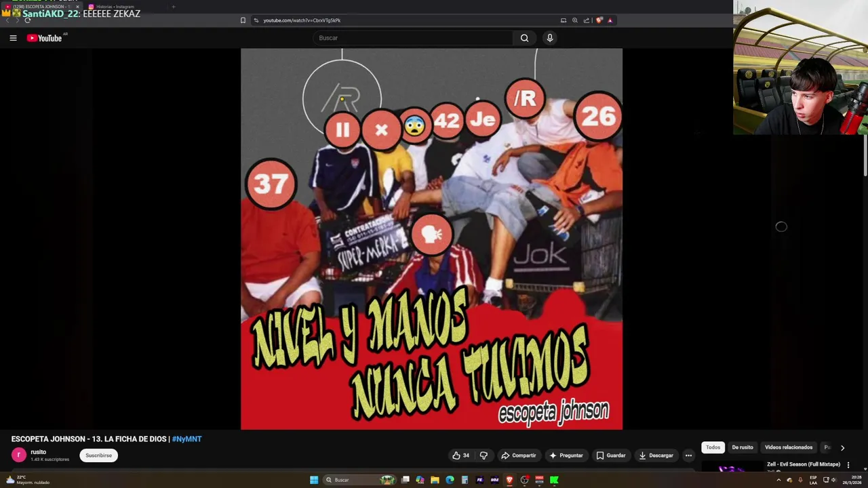Open the YouTube hamburger guide menu
The image size is (868, 488).
(13, 38)
